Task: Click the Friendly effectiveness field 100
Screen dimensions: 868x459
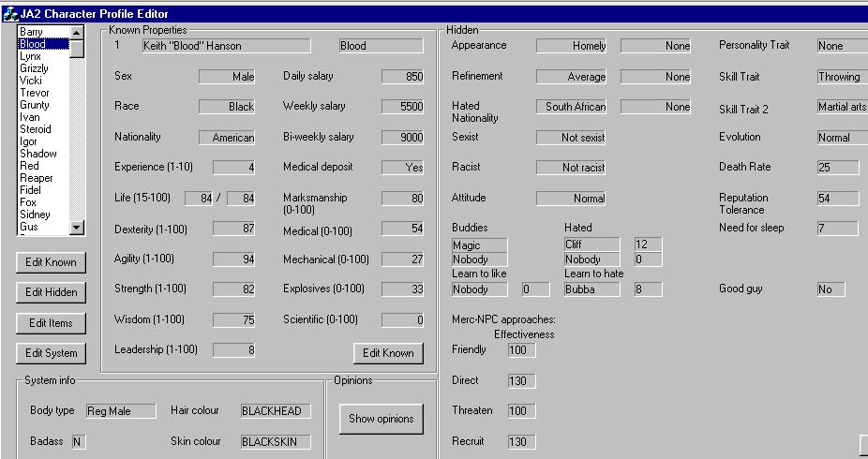Action: pyautogui.click(x=521, y=350)
